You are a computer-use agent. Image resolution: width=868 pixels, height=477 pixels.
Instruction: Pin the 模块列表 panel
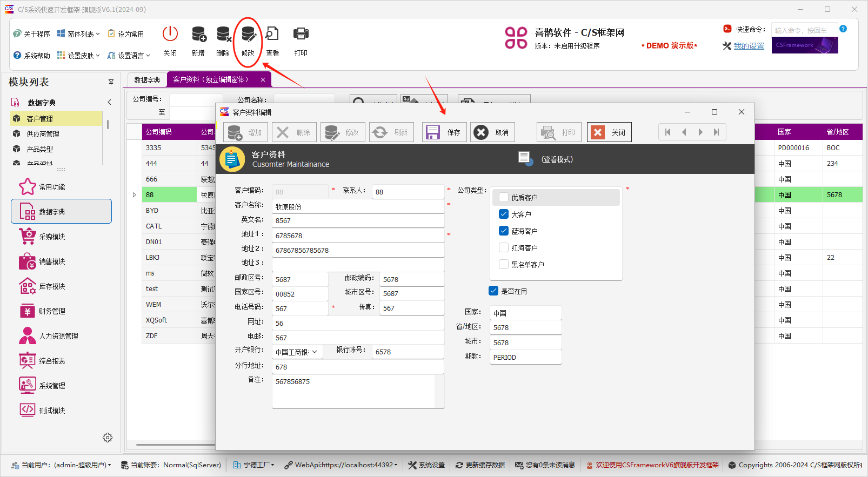coord(111,82)
